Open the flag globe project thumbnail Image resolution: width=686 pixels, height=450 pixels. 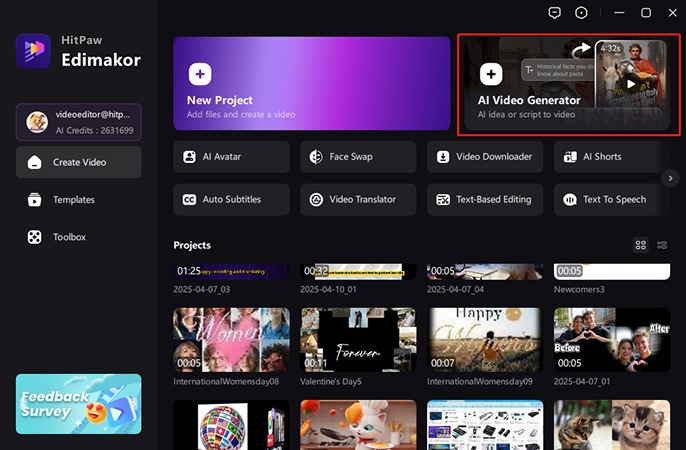[x=231, y=425]
